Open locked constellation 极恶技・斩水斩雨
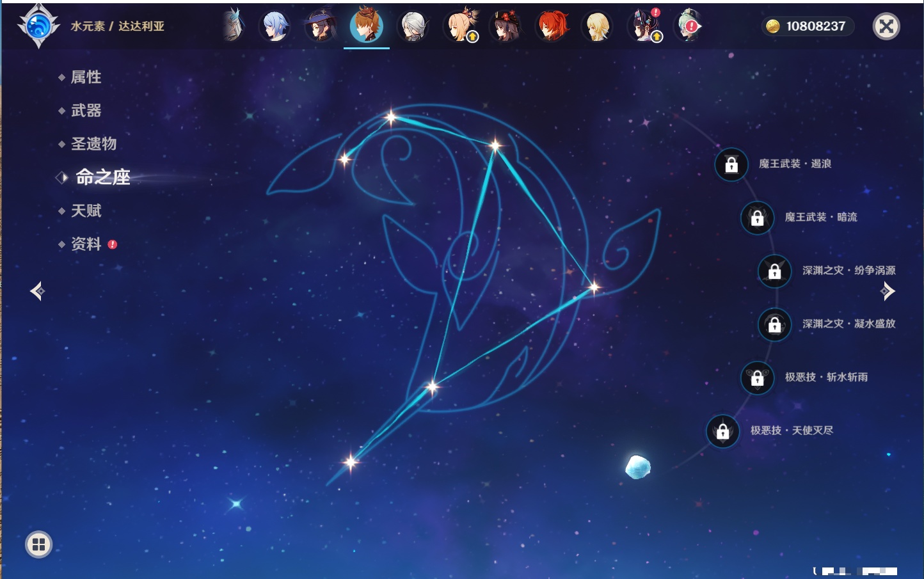 [757, 377]
